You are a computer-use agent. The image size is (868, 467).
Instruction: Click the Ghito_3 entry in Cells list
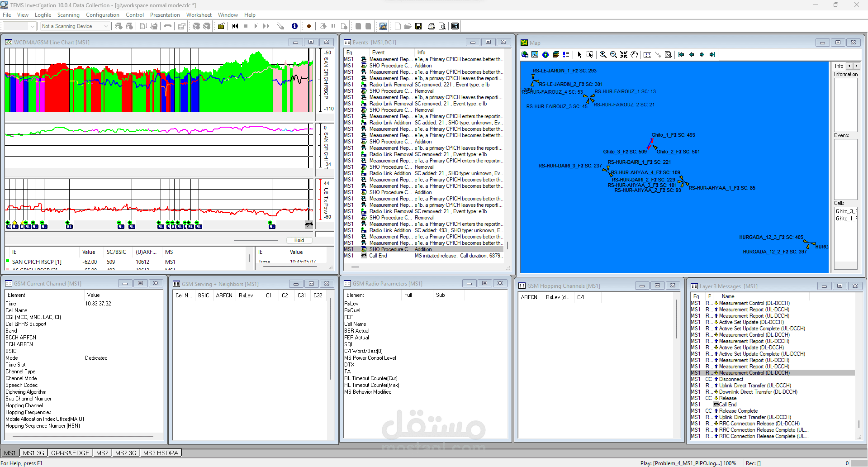[845, 211]
